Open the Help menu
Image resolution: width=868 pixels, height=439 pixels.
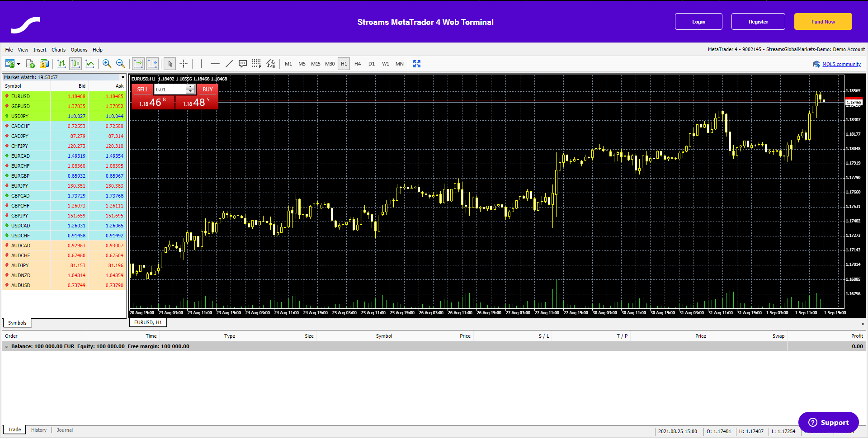pos(98,50)
